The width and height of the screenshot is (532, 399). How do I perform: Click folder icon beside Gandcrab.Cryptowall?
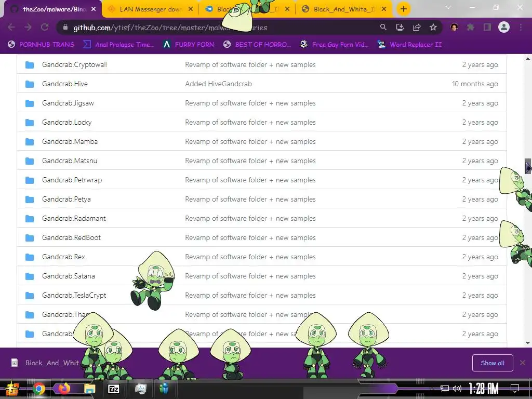click(x=30, y=64)
